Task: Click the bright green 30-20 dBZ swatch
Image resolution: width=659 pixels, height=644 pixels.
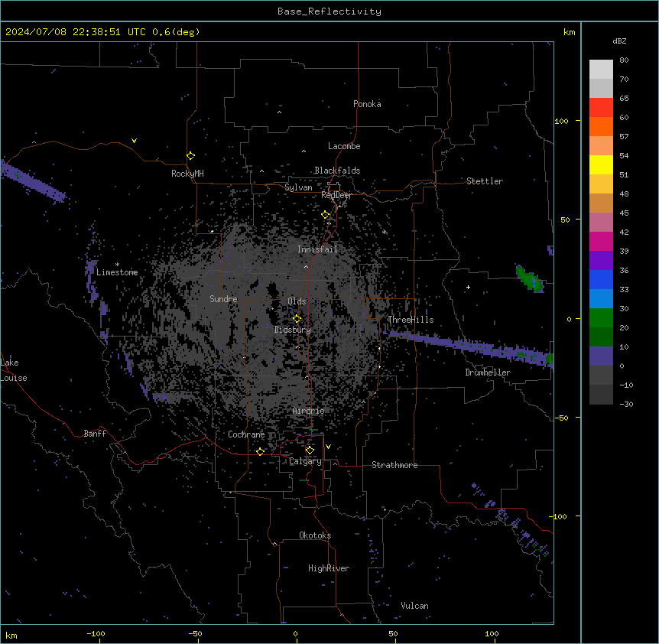Action: click(x=601, y=318)
